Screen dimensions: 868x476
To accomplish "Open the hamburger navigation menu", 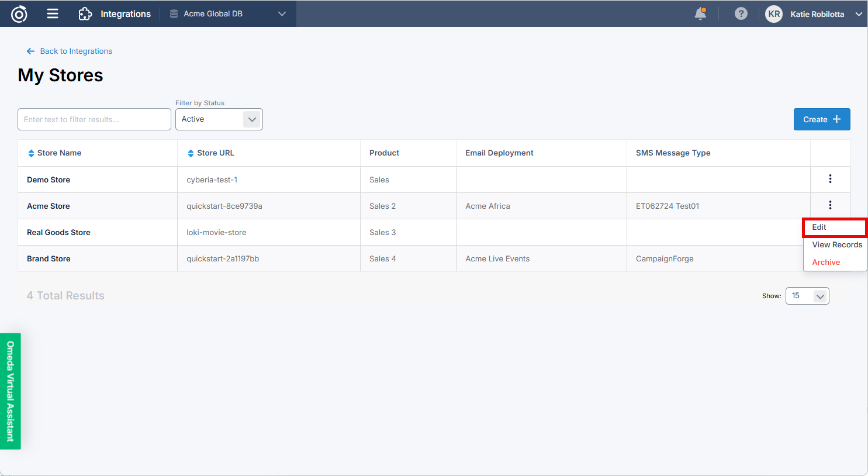I will (x=53, y=14).
